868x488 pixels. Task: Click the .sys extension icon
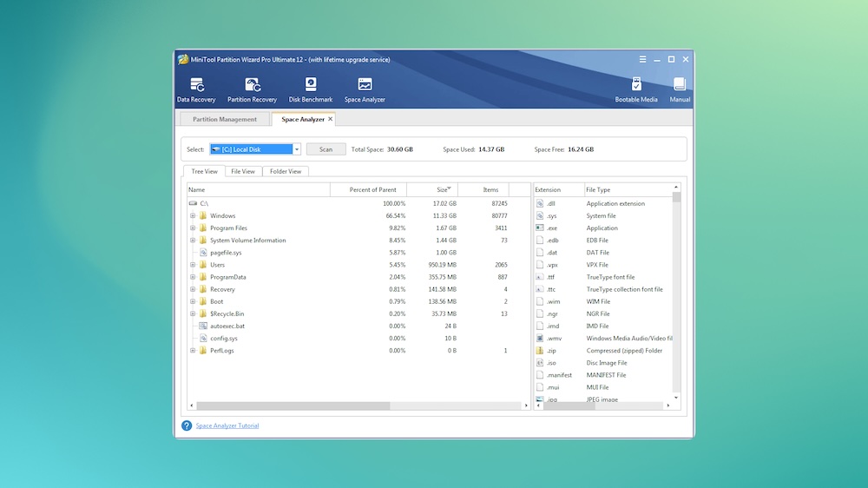[x=540, y=215]
